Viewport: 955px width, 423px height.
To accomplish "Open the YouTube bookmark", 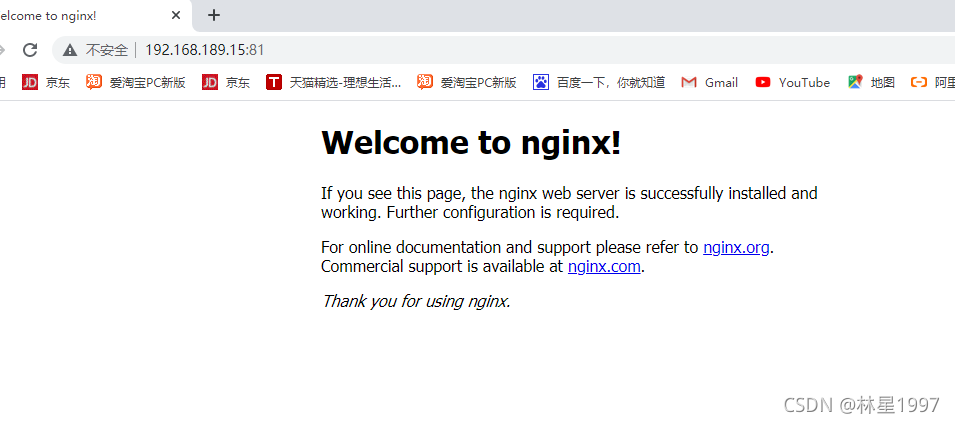I will pos(792,82).
